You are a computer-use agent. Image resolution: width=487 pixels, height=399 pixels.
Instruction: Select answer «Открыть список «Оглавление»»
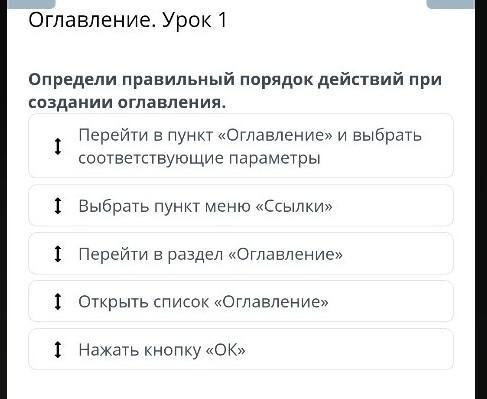tap(241, 301)
